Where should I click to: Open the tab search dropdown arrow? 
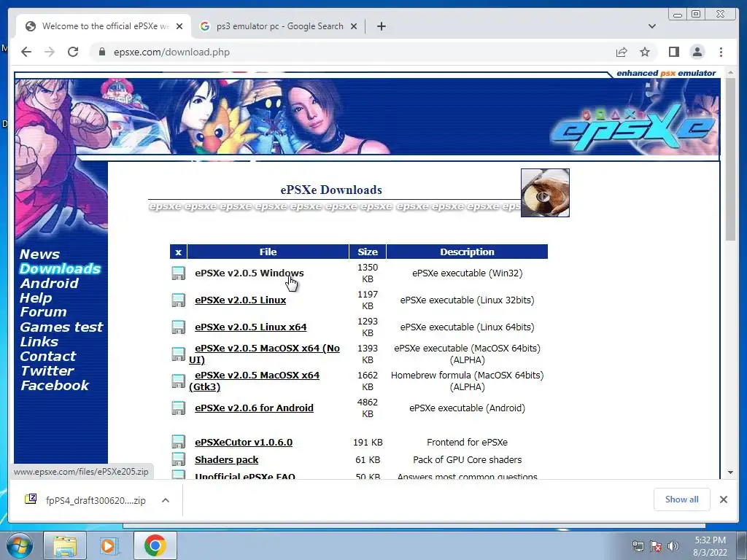[652, 26]
